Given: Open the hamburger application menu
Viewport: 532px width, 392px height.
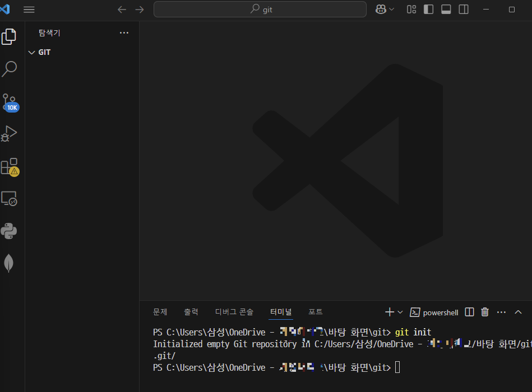Looking at the screenshot, I should coord(29,10).
